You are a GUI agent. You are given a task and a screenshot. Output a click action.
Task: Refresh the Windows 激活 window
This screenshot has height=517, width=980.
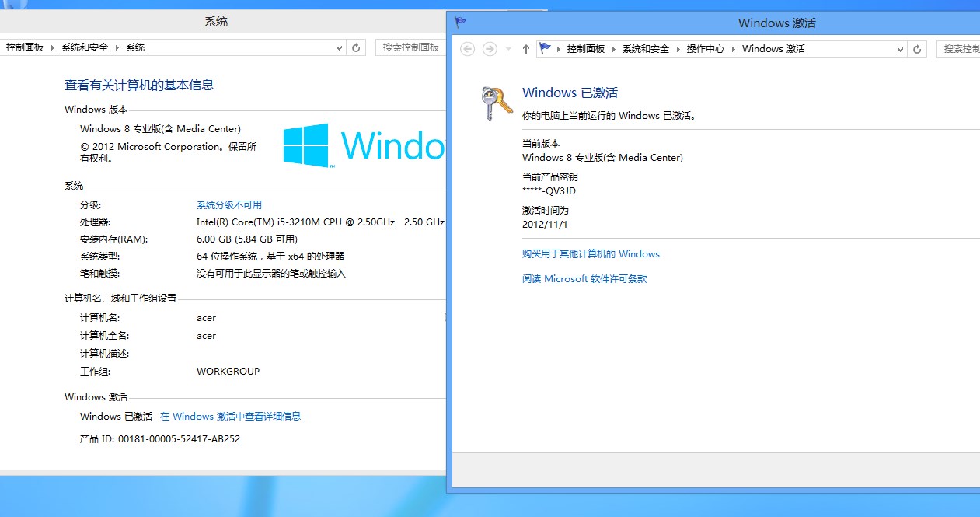917,49
